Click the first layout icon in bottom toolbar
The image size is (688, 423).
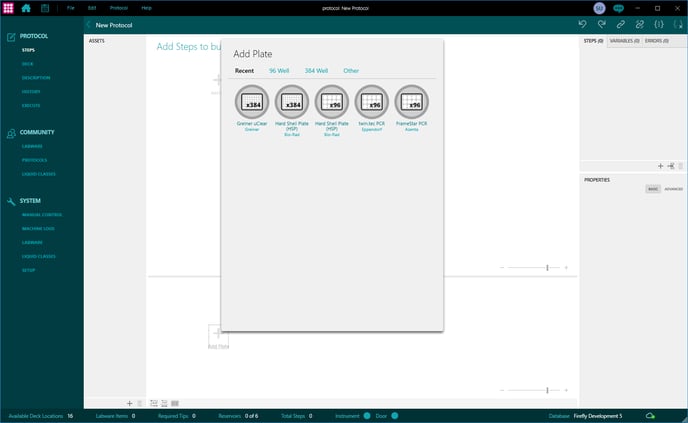tap(154, 403)
